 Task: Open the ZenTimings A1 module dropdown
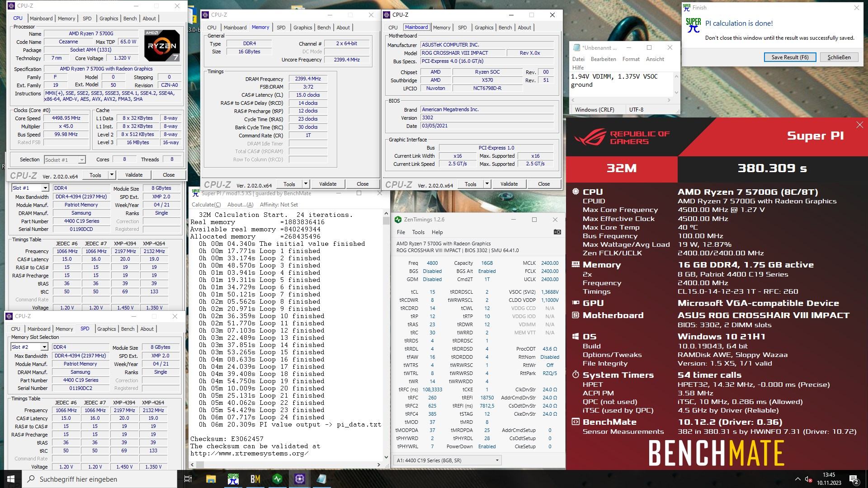tap(497, 460)
